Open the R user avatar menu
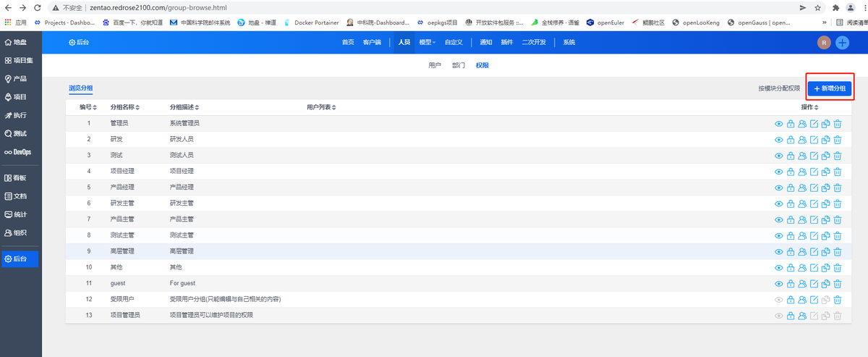The height and width of the screenshot is (357, 868). click(824, 43)
